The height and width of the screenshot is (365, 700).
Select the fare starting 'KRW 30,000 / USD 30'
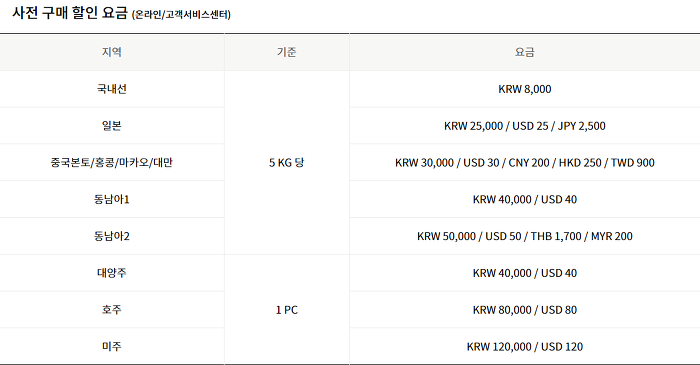[525, 162]
